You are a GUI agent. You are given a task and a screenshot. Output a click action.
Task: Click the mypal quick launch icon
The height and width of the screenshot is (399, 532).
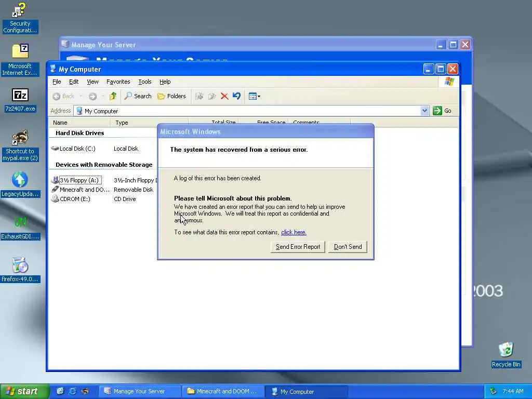click(85, 391)
